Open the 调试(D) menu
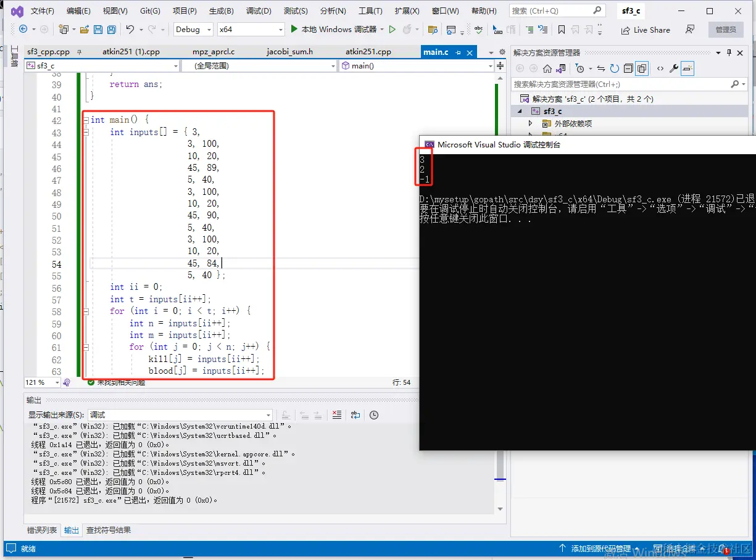The image size is (756, 560). pyautogui.click(x=259, y=11)
